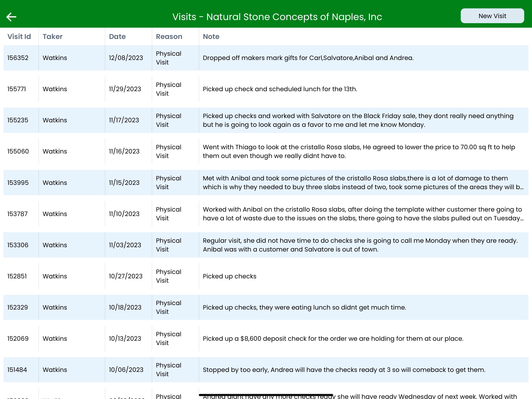This screenshot has height=399, width=532.
Task: Click the Taker column header
Action: [x=52, y=37]
